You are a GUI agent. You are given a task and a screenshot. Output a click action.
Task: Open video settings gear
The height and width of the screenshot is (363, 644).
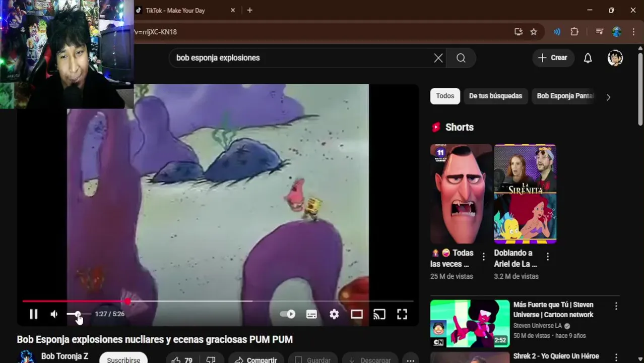pyautogui.click(x=334, y=314)
